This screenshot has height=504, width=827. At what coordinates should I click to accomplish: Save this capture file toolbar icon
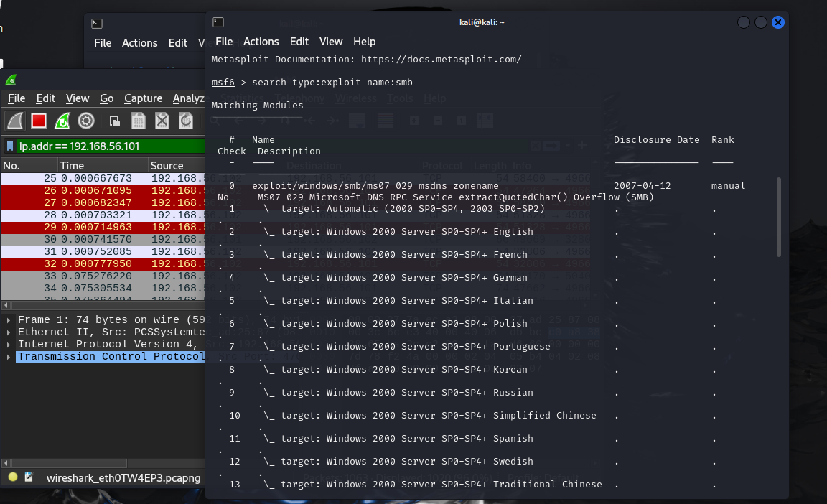(138, 121)
